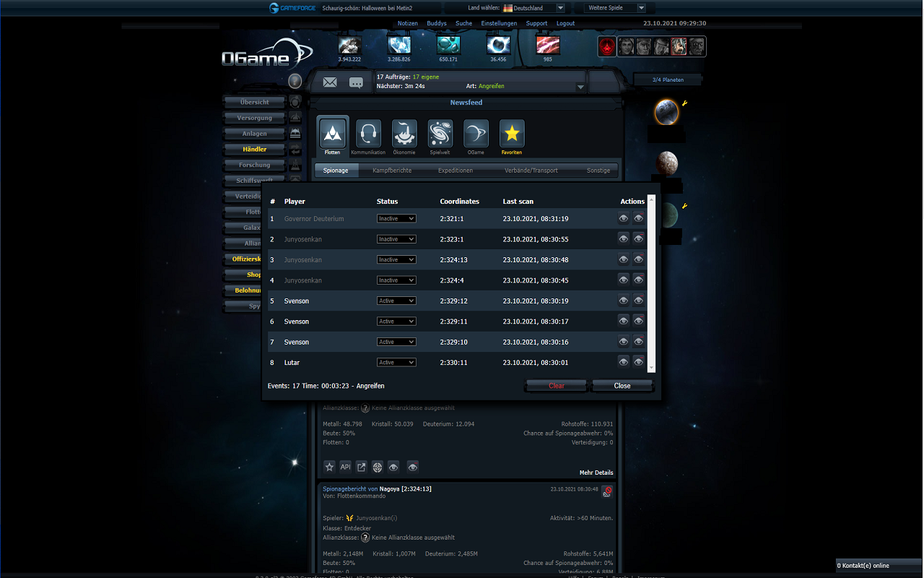
Task: Expand the fleet events list arrow
Action: coord(580,87)
